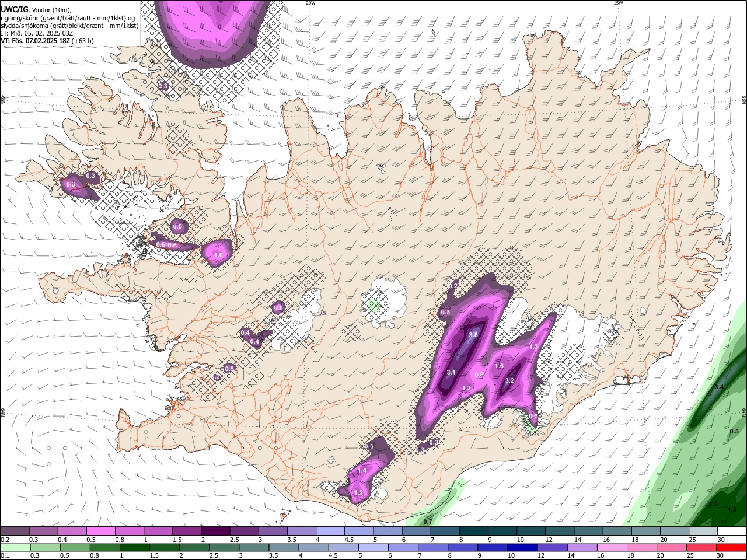The width and height of the screenshot is (747, 560).
Task: Pick the green swatch labeled 0.5 in bottom legend row
Action: 75,547
